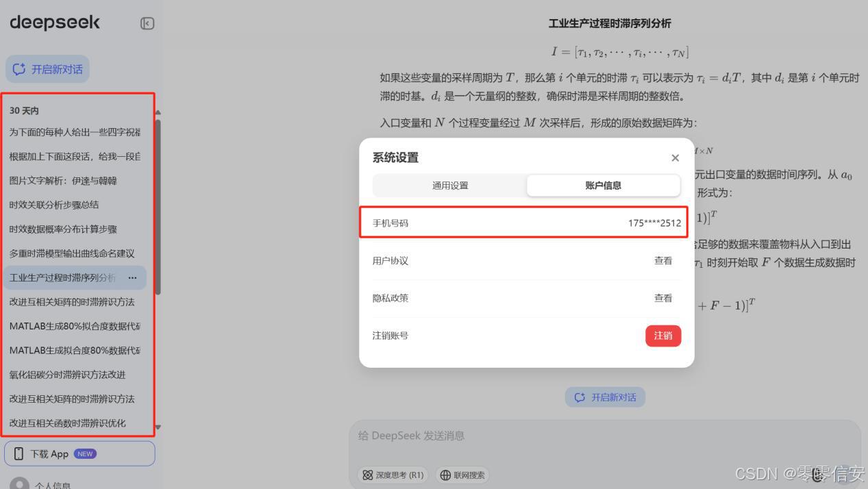Click 开启新对话 button below the conversation
This screenshot has height=489, width=868.
(x=605, y=397)
